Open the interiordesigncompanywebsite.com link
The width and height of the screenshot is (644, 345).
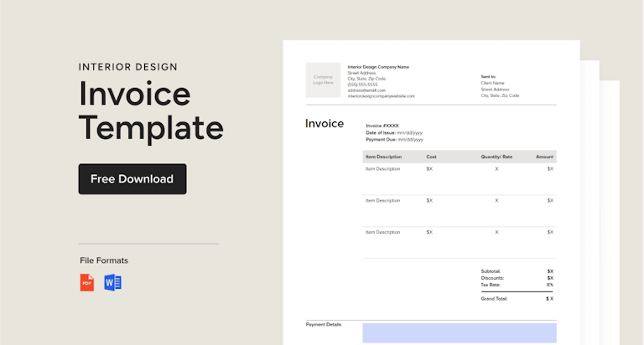coord(381,96)
